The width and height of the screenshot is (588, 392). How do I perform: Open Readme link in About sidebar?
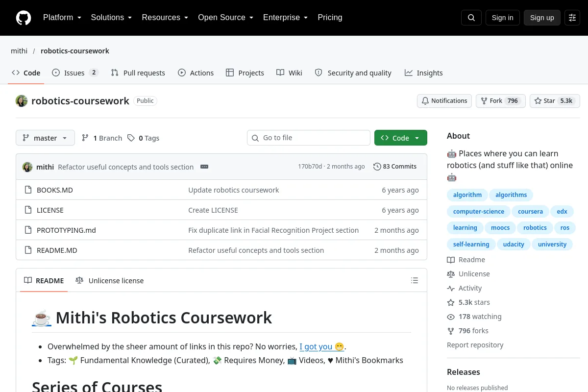tap(466, 260)
